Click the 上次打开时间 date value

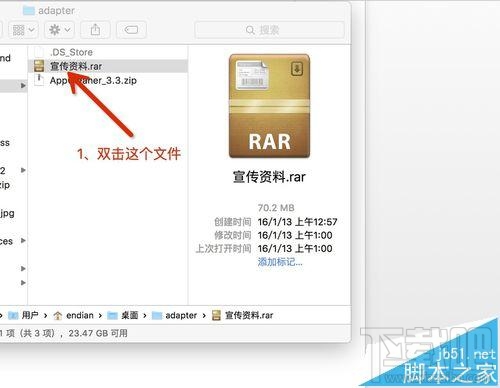(295, 249)
